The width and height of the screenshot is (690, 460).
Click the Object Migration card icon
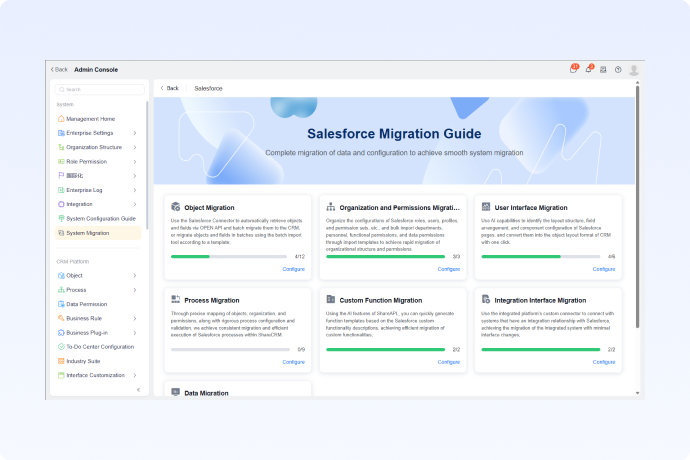pos(176,207)
